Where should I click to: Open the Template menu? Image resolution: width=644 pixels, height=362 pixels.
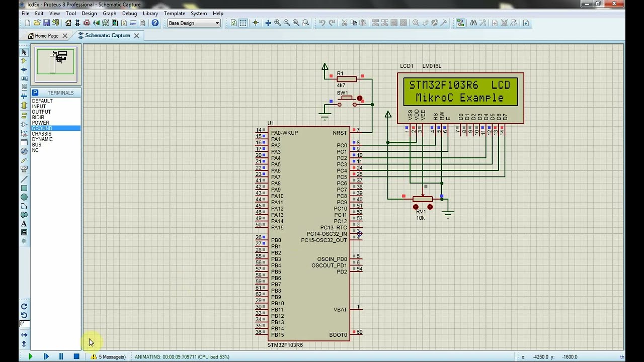pos(175,14)
